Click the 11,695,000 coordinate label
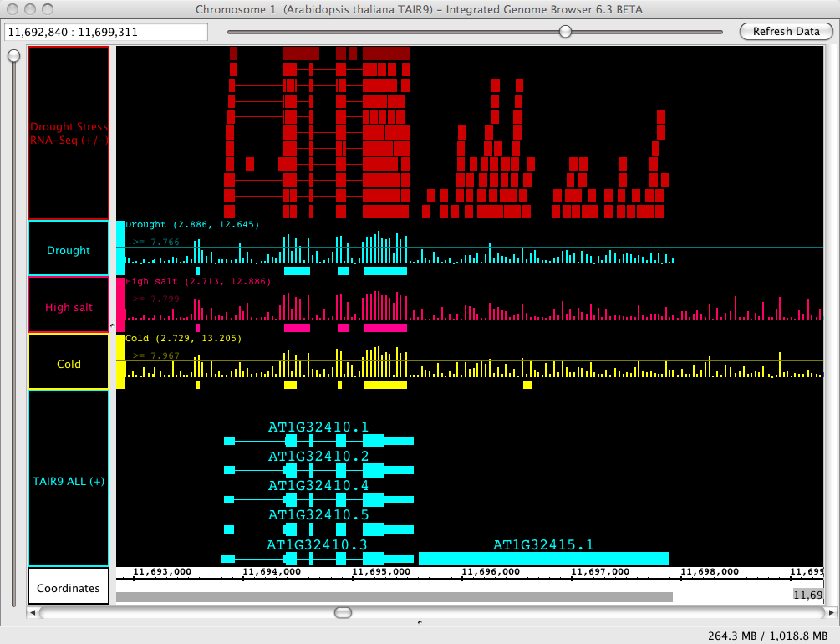 click(x=381, y=571)
